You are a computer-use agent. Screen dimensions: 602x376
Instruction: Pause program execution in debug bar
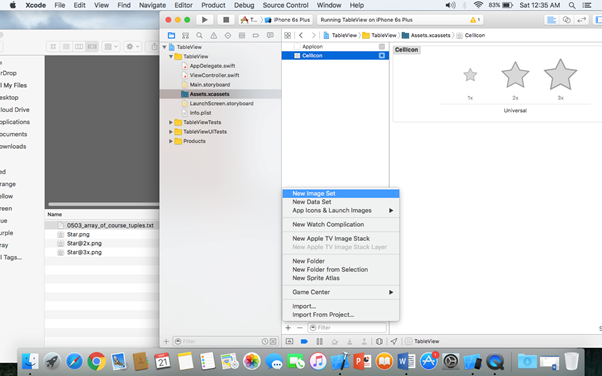tap(319, 341)
